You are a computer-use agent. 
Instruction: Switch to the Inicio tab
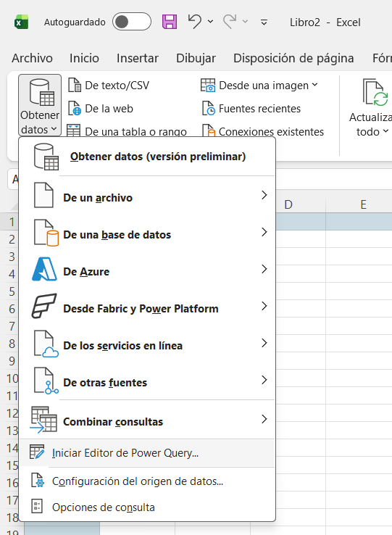(84, 58)
